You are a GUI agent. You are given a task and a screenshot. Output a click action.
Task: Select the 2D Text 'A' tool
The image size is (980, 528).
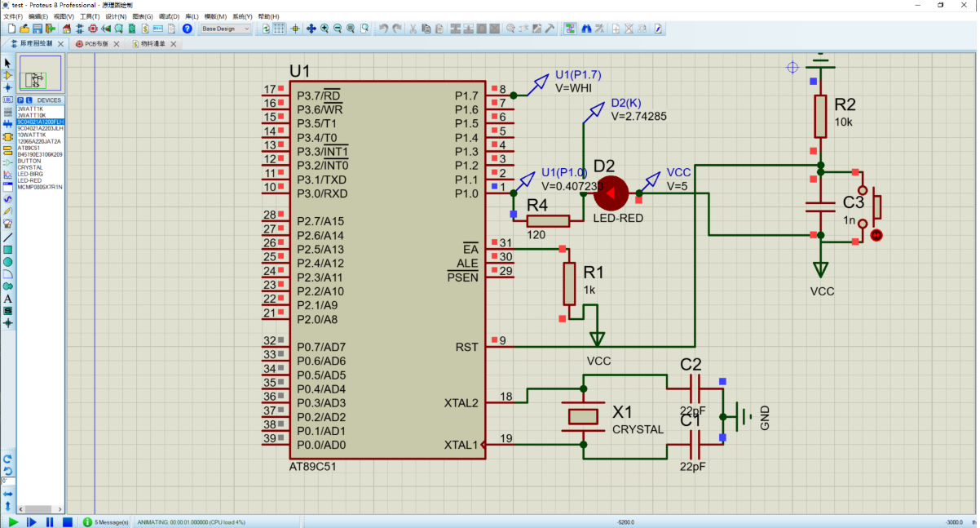coord(8,299)
